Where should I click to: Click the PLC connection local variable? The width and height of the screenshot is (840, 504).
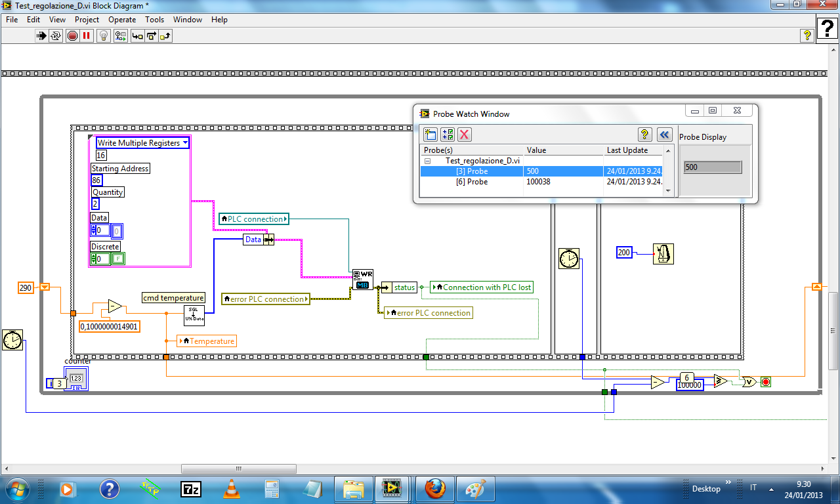[x=254, y=219]
